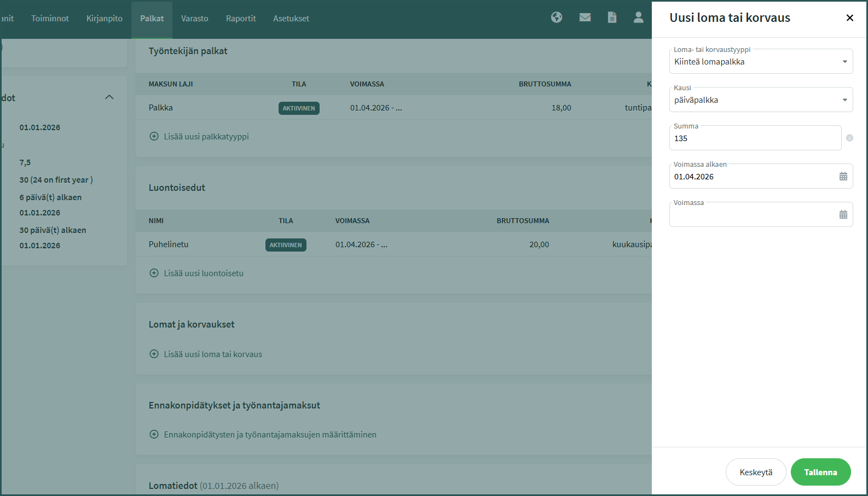This screenshot has width=868, height=496.
Task: Close the Uusi loma tai korvaus panel
Action: [849, 18]
